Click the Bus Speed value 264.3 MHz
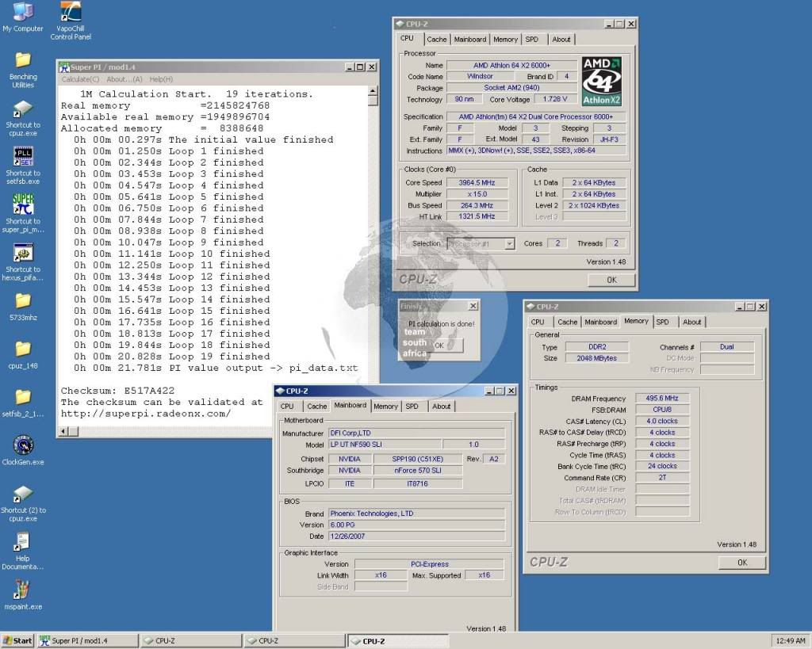 (x=477, y=205)
